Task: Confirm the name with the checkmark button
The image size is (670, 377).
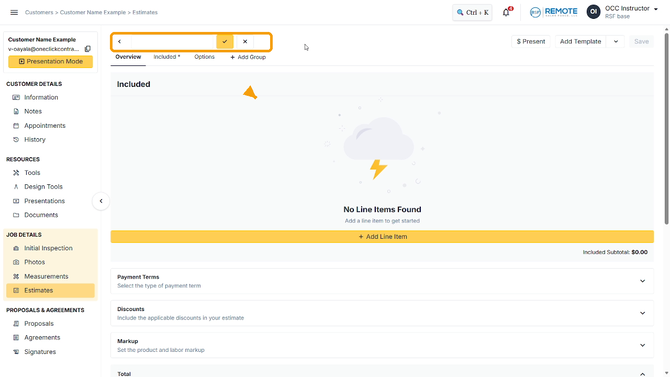Action: [225, 41]
